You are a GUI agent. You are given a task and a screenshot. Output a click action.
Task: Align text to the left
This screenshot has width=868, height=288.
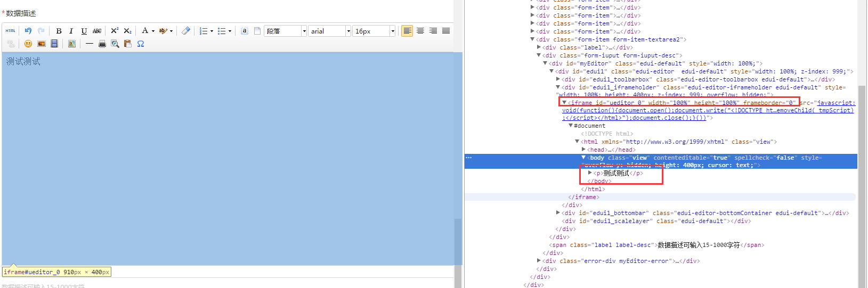pyautogui.click(x=407, y=31)
